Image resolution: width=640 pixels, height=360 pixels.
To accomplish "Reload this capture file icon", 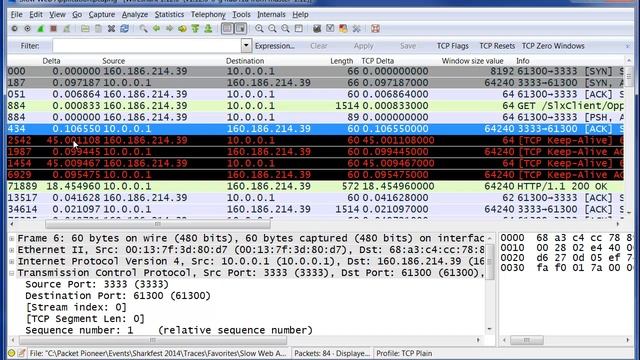I will (x=124, y=29).
